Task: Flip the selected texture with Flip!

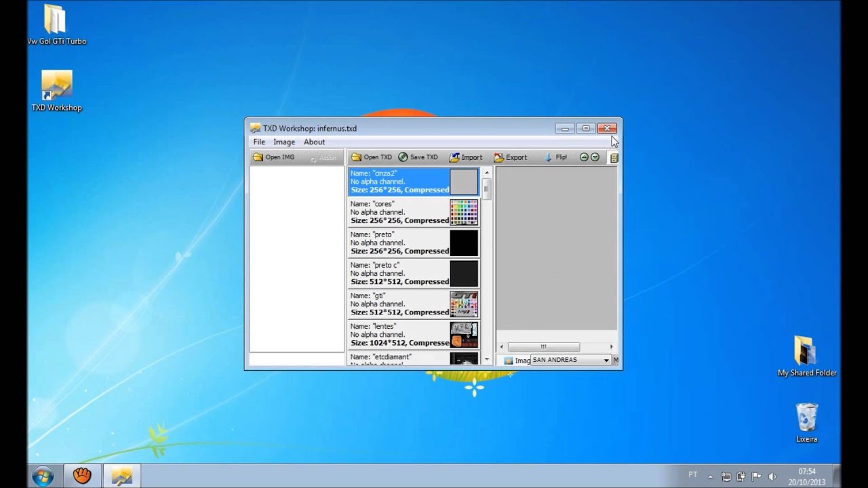Action: point(555,157)
